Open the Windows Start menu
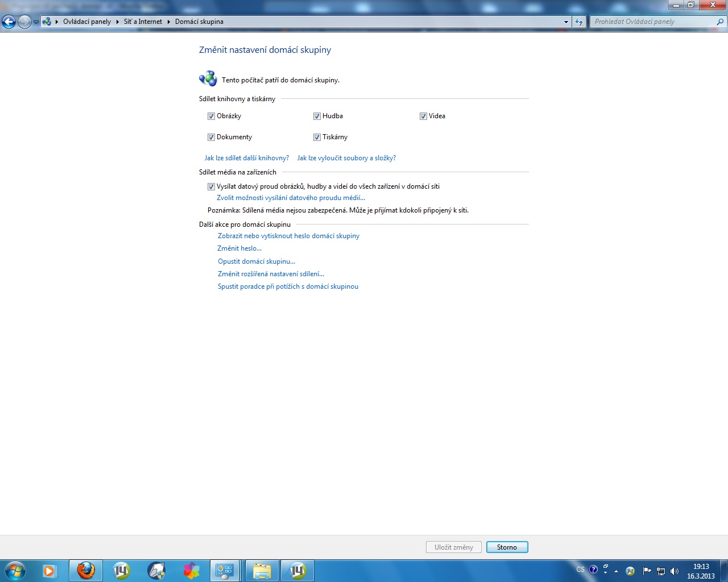728x582 pixels. [x=15, y=571]
